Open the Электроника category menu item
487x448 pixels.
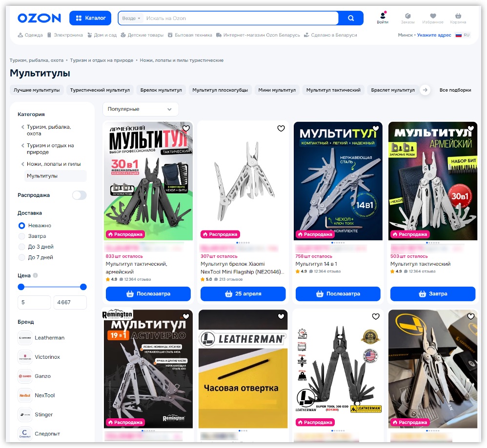(x=64, y=35)
